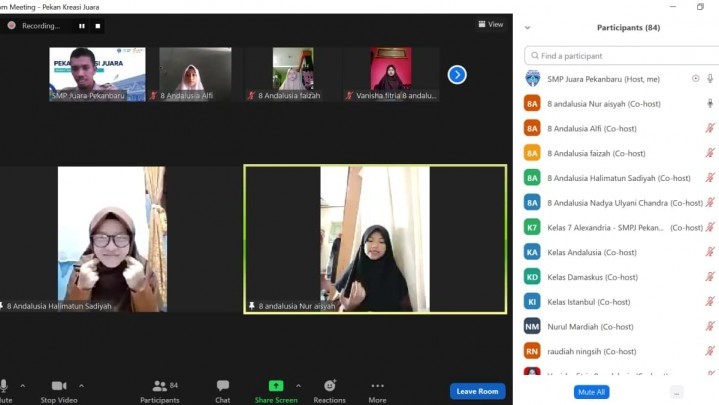Collapse Participants panel chevron
The image size is (719, 405).
pyautogui.click(x=527, y=28)
